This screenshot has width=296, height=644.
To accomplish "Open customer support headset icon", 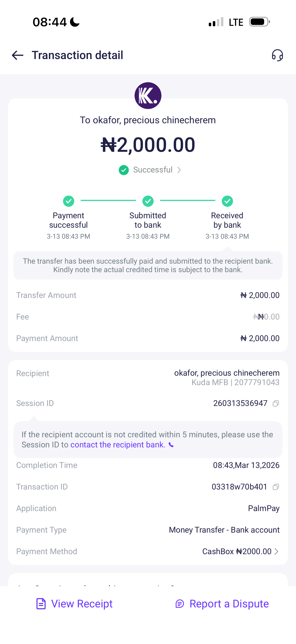I will 277,55.
